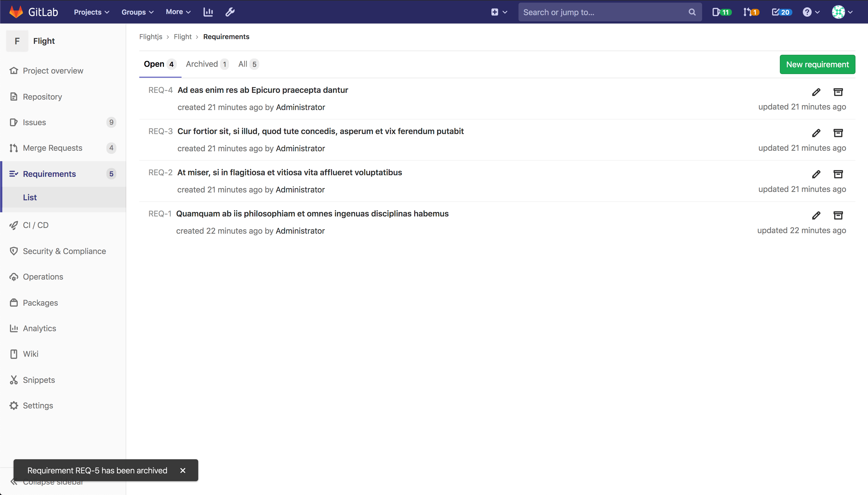This screenshot has height=495, width=868.
Task: Expand the Projects dropdown menu
Action: click(91, 12)
